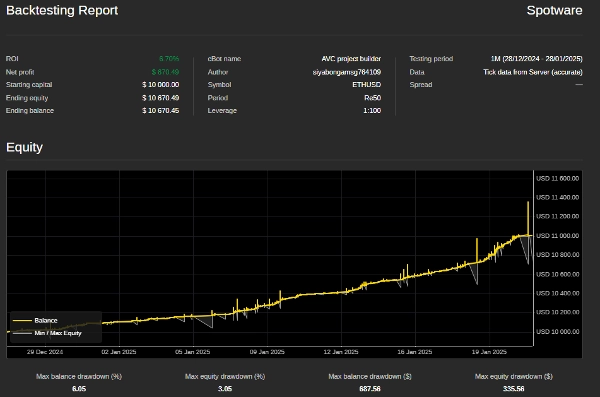The width and height of the screenshot is (600, 397).
Task: Click the USD 11 400.00 axis label
Action: pos(558,198)
